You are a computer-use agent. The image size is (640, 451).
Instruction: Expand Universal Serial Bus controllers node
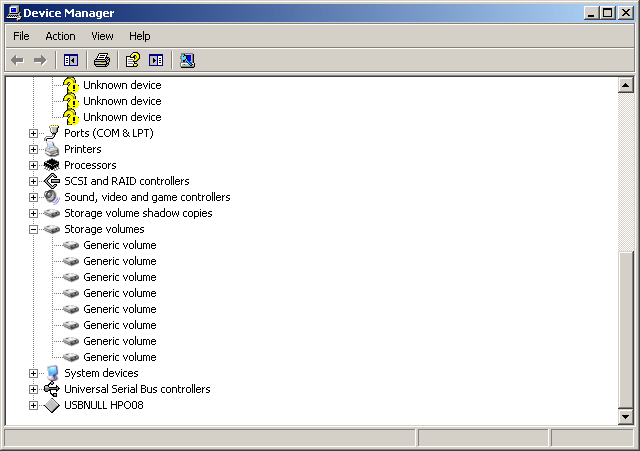[x=33, y=389]
